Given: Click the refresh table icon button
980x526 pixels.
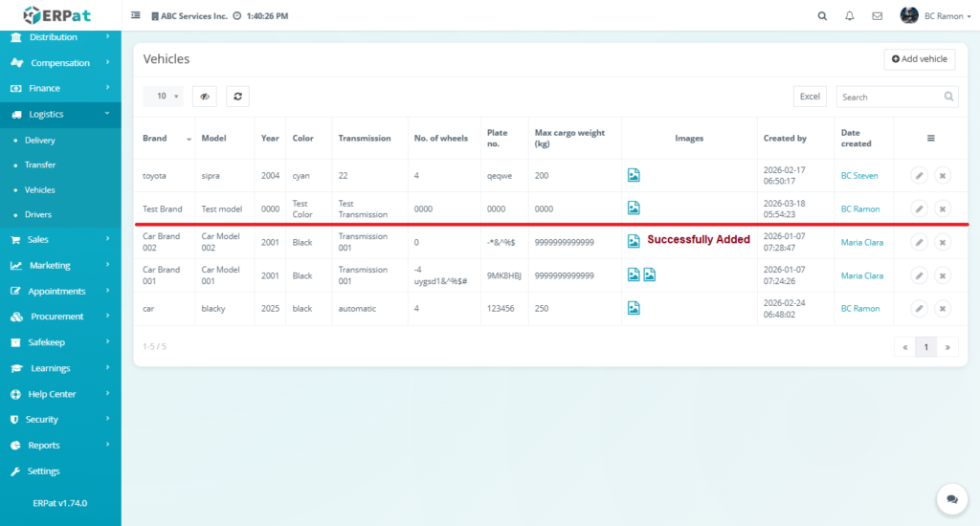Looking at the screenshot, I should pos(236,97).
